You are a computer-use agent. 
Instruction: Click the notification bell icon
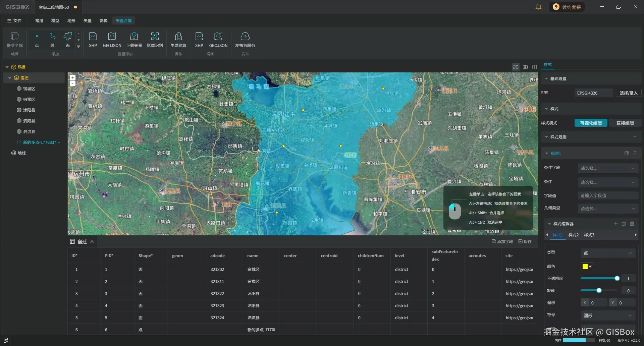pos(538,7)
